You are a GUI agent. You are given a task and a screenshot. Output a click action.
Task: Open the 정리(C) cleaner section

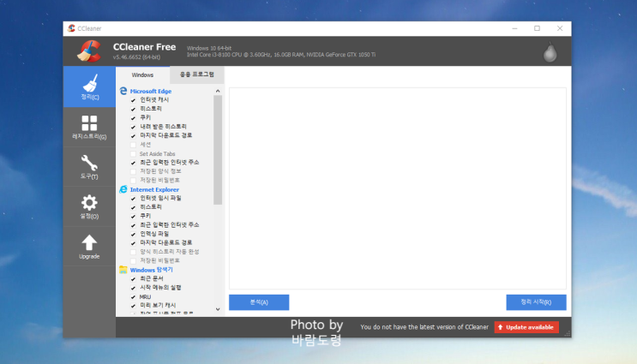[89, 87]
